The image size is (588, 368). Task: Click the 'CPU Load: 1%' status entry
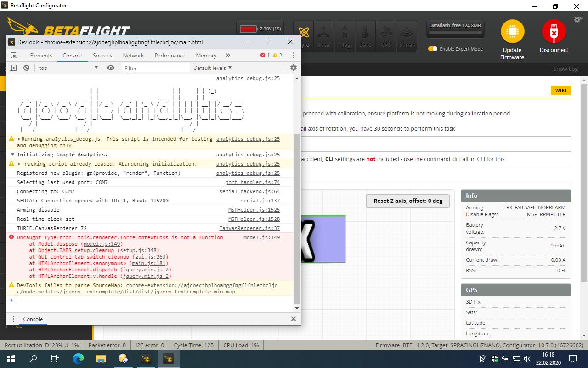(x=241, y=345)
